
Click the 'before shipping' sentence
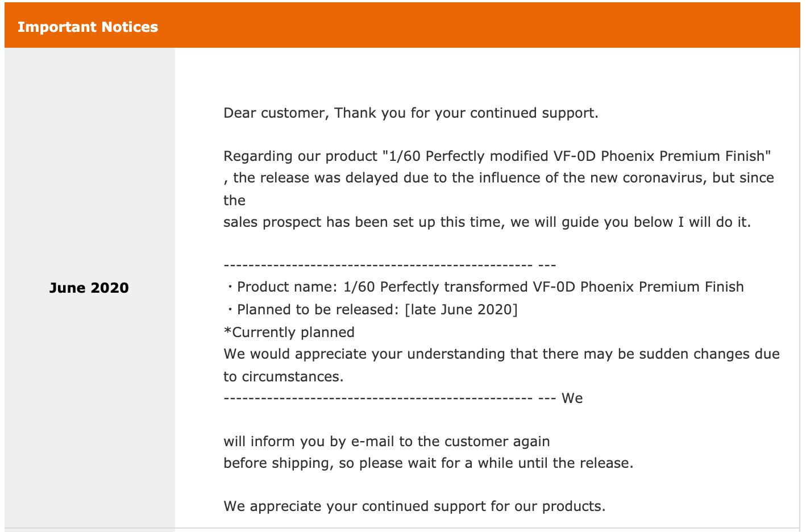pos(428,463)
